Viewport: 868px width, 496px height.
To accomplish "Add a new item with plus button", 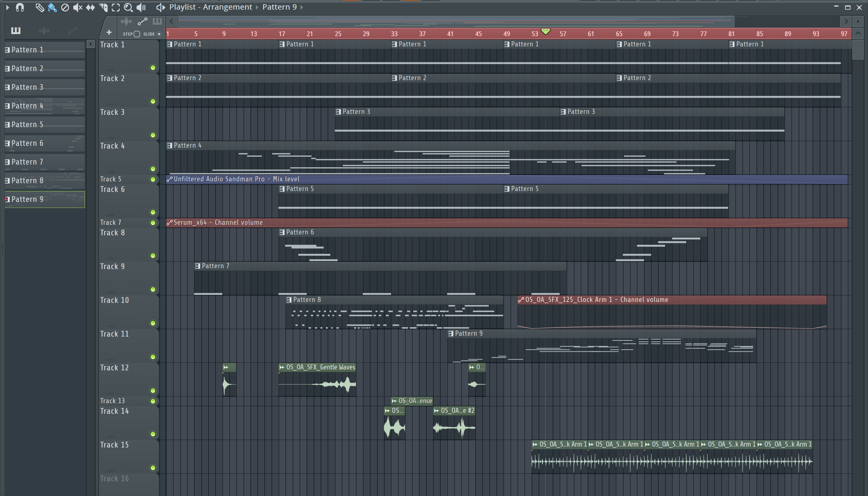I will point(109,32).
